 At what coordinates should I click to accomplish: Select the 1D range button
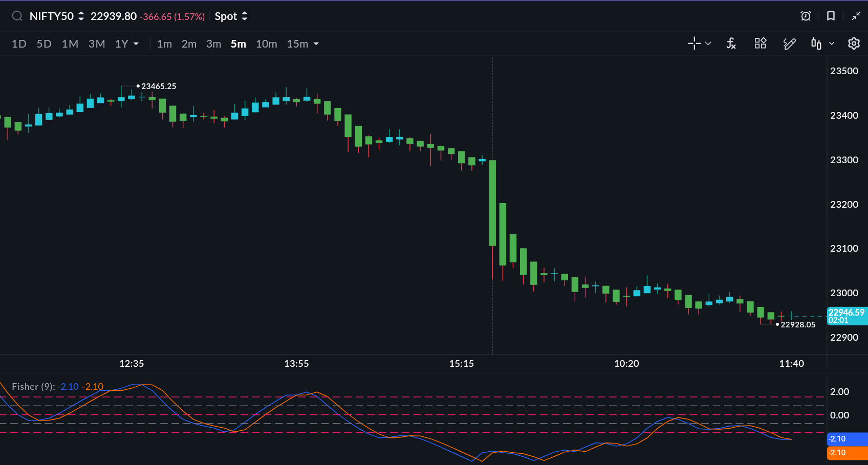19,44
